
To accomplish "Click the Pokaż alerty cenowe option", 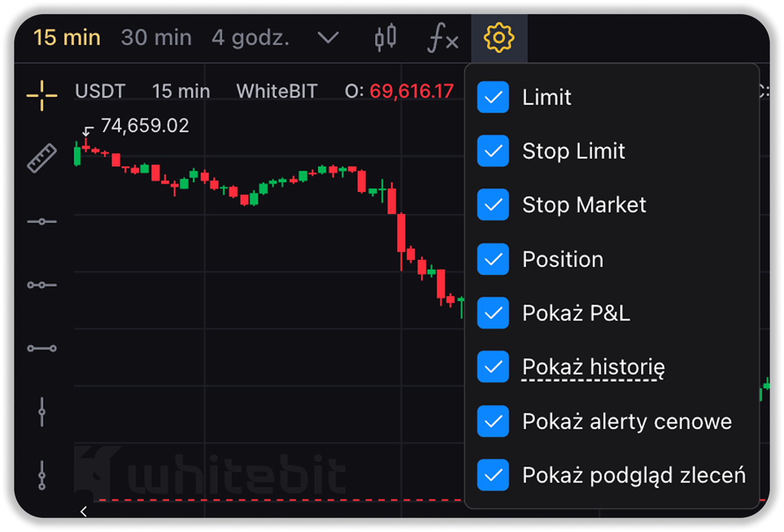I will pyautogui.click(x=627, y=421).
